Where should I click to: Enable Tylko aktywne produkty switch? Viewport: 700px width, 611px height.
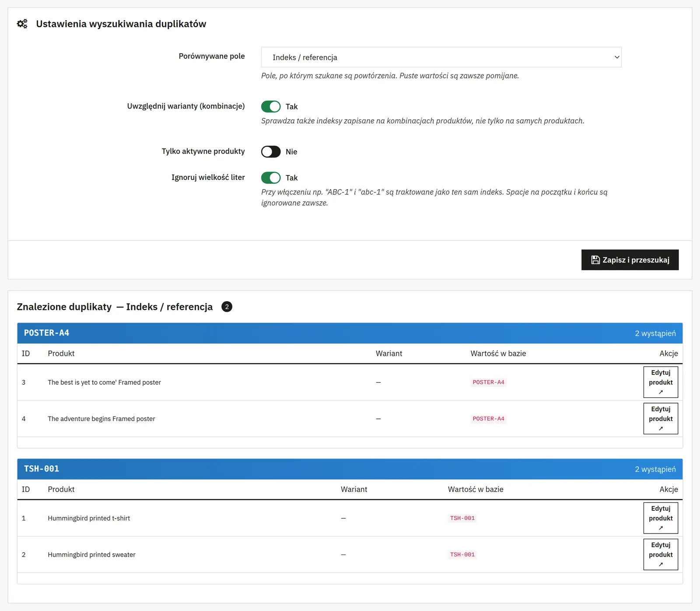pos(271,151)
